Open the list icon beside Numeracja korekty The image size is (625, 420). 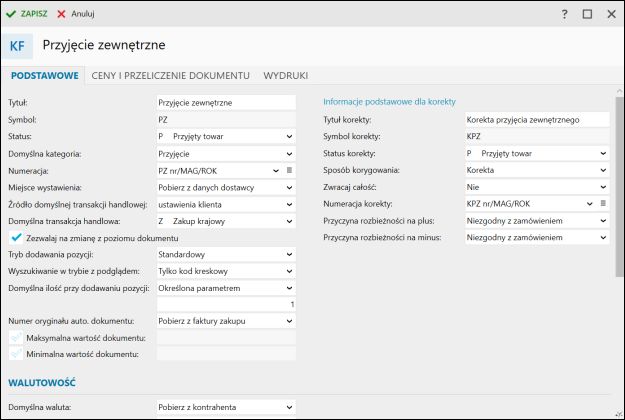click(603, 204)
